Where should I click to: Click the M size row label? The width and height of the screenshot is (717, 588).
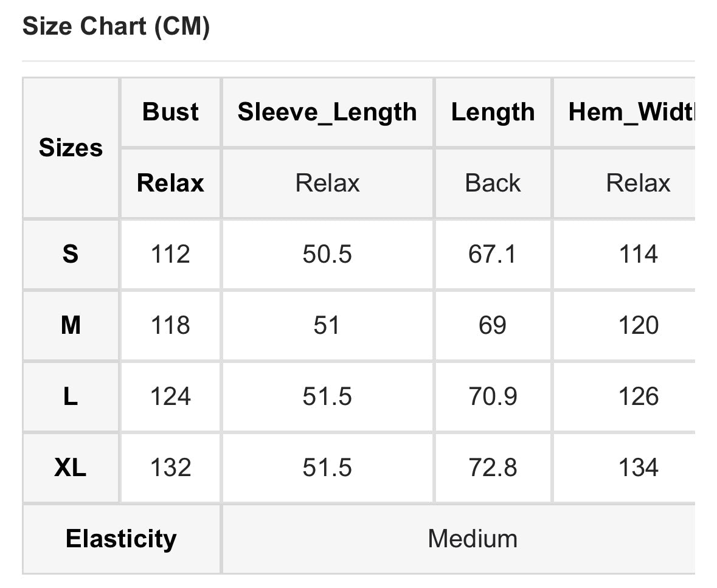pos(71,326)
